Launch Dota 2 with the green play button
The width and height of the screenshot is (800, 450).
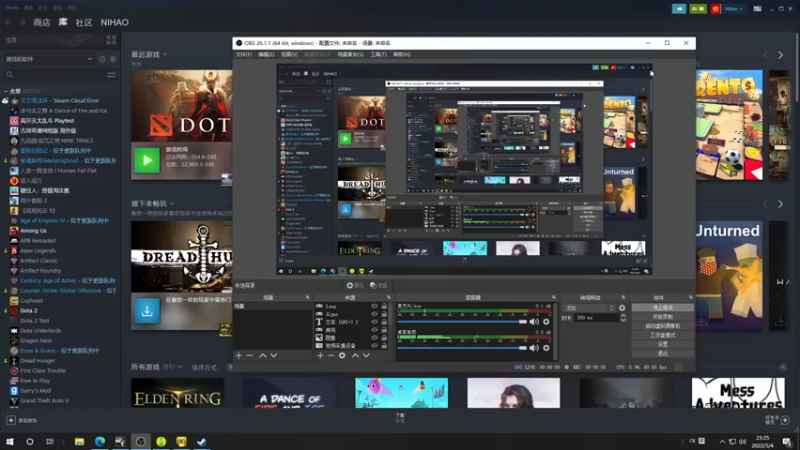[147, 160]
